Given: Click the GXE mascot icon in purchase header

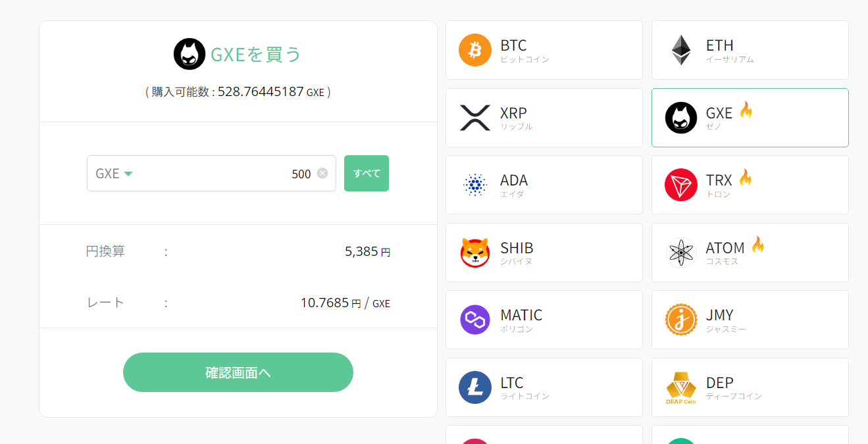Looking at the screenshot, I should pyautogui.click(x=190, y=54).
